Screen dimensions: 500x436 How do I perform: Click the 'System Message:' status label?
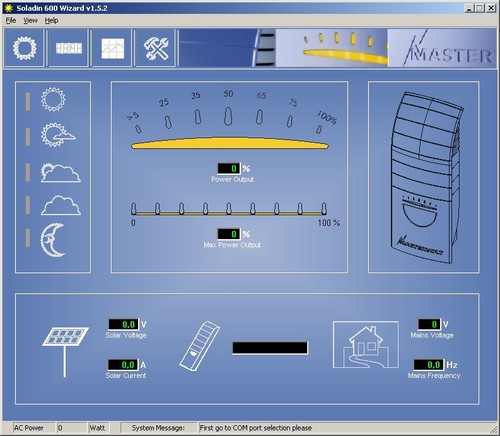[158, 428]
